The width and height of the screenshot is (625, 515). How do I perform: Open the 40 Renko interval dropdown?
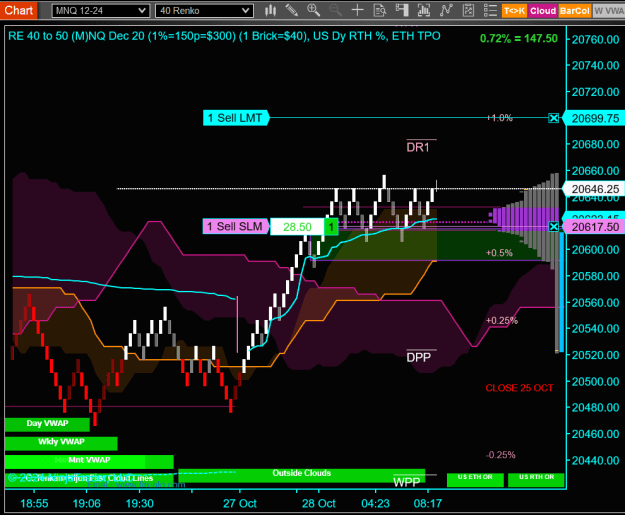[204, 11]
